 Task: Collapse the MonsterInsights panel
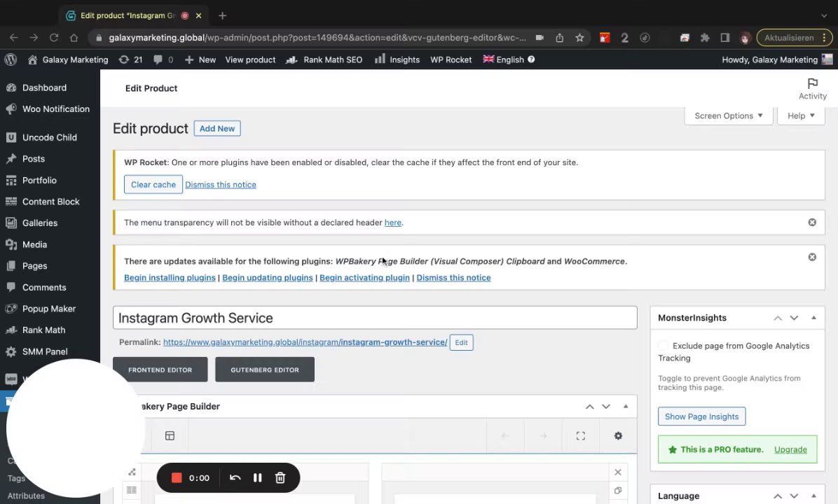click(x=813, y=318)
